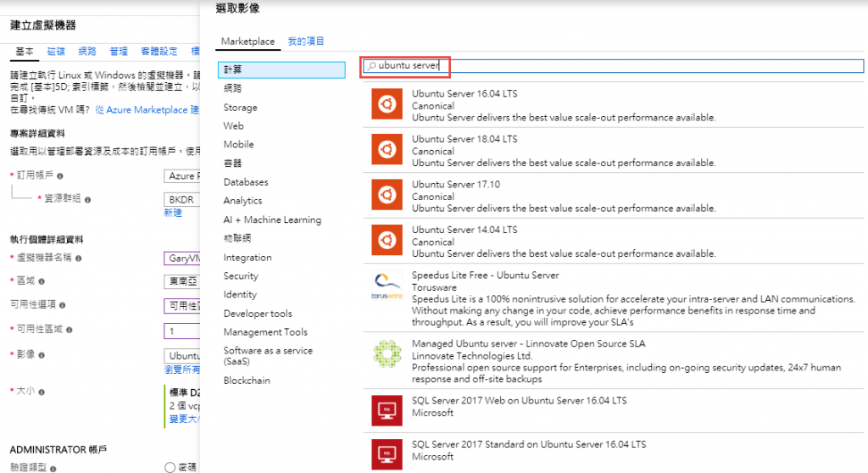Open the 可用性選項 dropdown
The height and width of the screenshot is (473, 868).
(182, 306)
